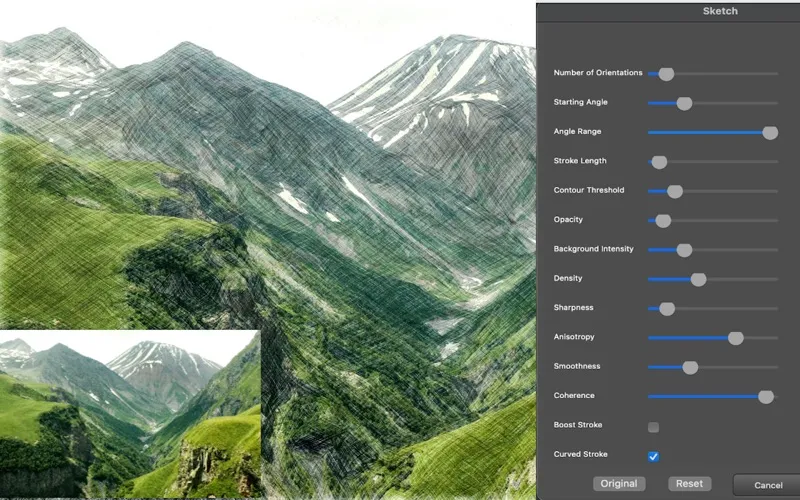
Task: Click the Starting Angle slider handle
Action: tap(684, 104)
